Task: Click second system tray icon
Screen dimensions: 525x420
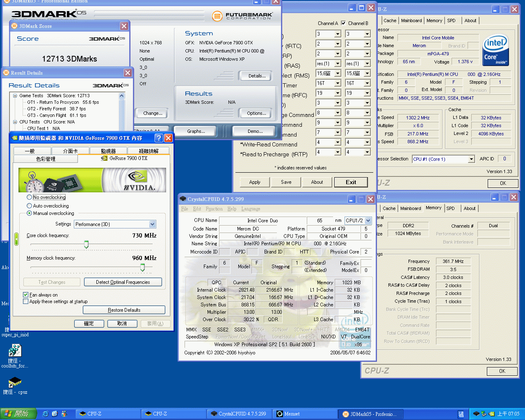Action: [x=484, y=414]
